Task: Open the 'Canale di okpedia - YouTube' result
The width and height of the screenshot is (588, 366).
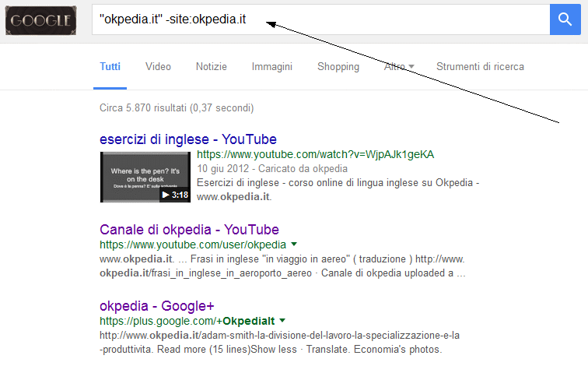Action: click(189, 230)
